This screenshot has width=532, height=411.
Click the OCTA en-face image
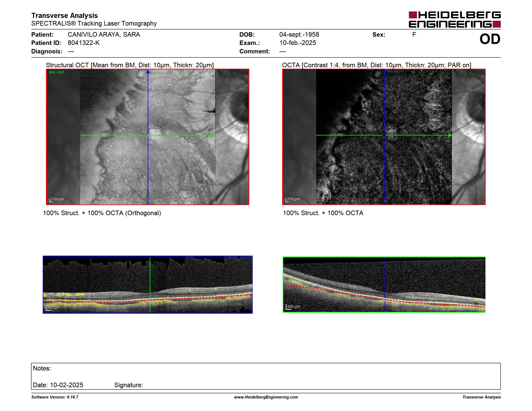(384, 137)
